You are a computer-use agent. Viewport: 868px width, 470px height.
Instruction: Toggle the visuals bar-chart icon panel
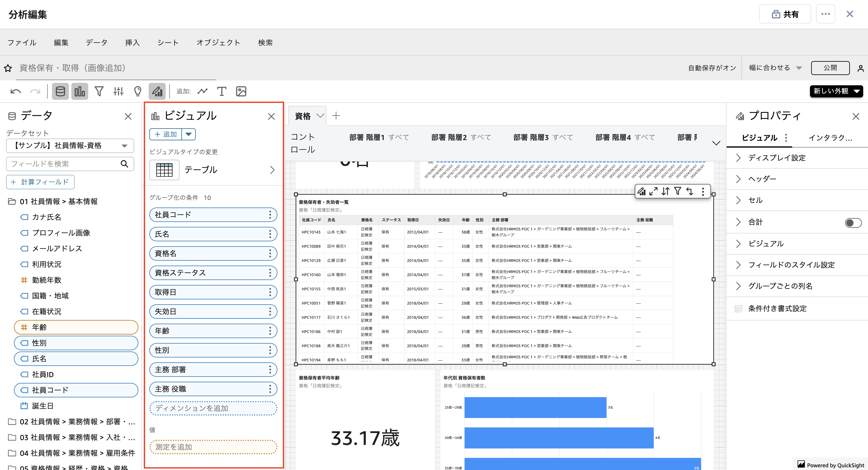tap(79, 91)
